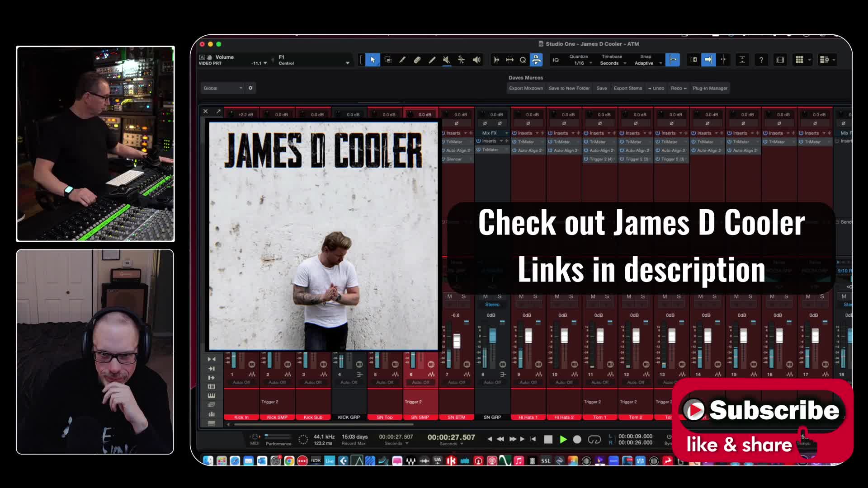Click the IQ quantize icon
Image resolution: width=868 pixels, height=488 pixels.
point(556,60)
